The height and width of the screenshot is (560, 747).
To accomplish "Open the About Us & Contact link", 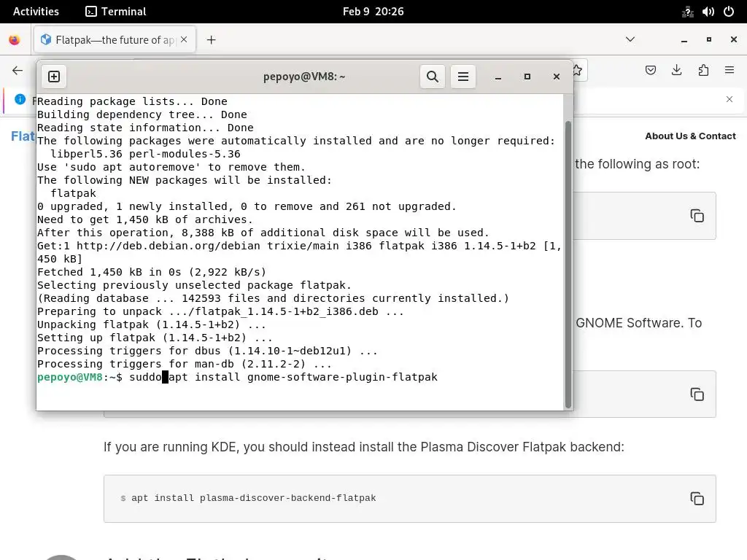I will [690, 136].
